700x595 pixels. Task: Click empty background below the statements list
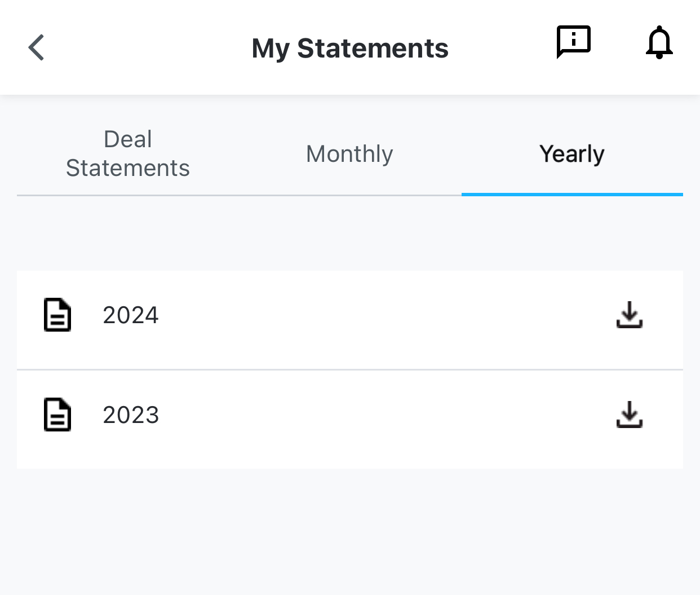(349, 530)
